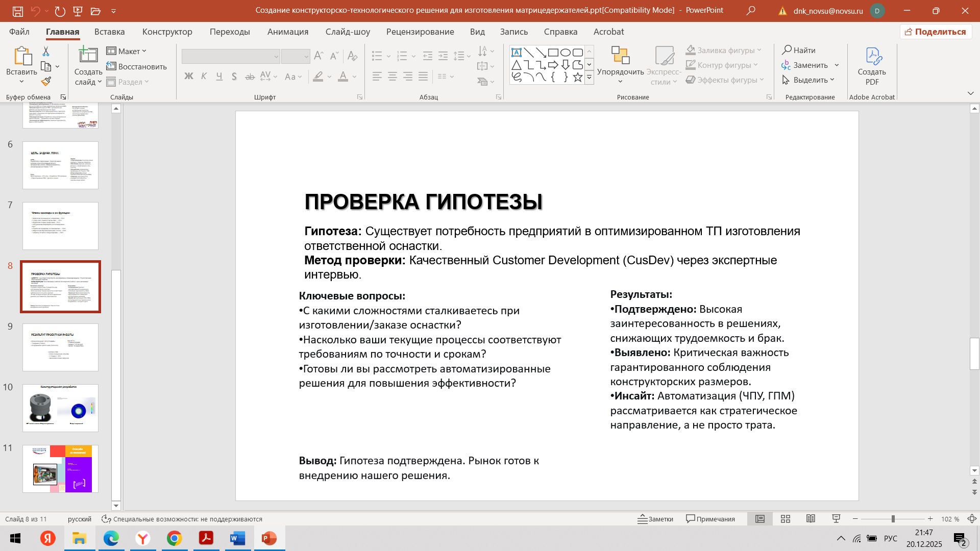Open the font name combo box
This screenshot has height=551, width=980.
(x=231, y=56)
